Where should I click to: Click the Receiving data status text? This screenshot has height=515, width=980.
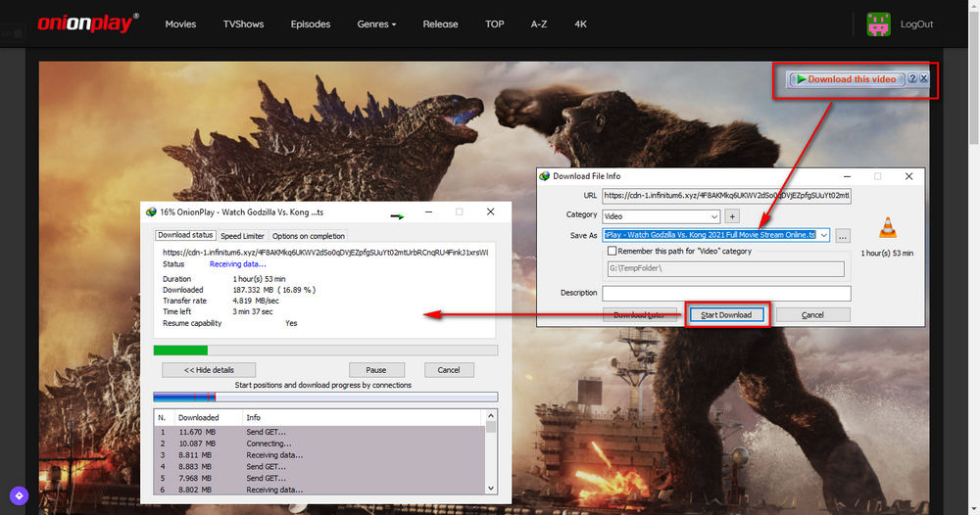coord(237,264)
